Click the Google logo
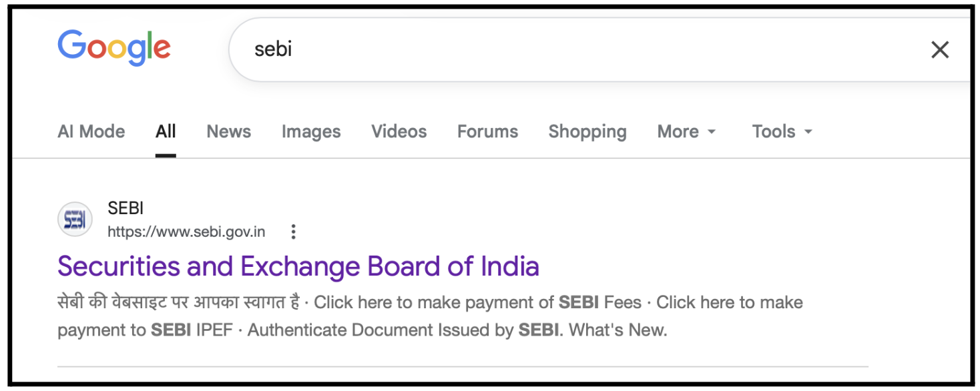This screenshot has width=980, height=391. [113, 47]
